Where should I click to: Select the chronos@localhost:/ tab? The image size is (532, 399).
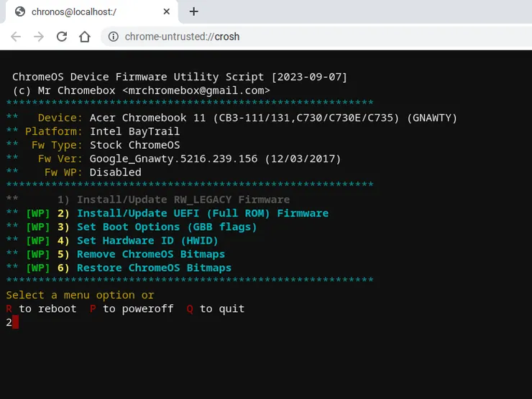[86, 12]
